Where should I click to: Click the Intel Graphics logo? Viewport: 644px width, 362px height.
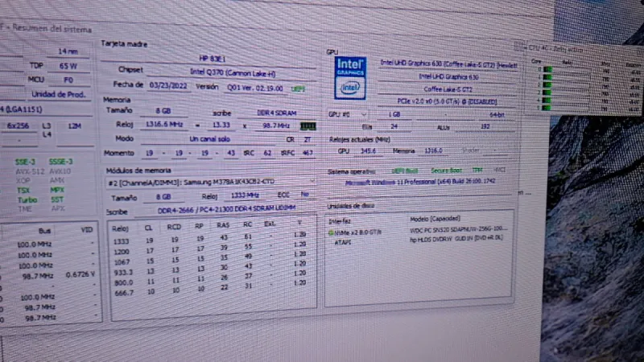coord(350,78)
